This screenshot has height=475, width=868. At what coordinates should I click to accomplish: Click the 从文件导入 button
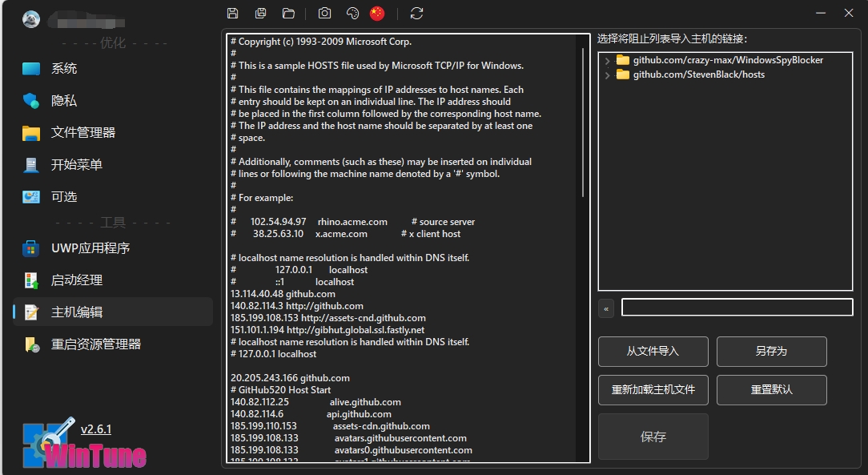pos(653,352)
